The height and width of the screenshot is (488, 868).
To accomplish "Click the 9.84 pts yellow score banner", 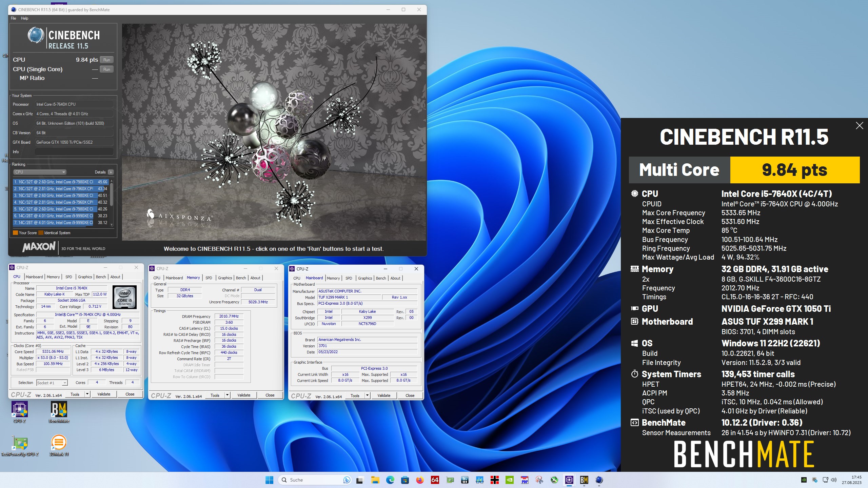I will pos(794,170).
